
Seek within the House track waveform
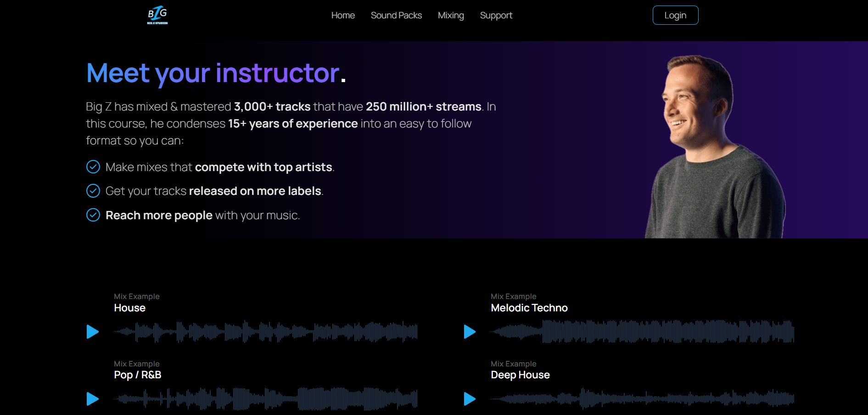click(266, 332)
